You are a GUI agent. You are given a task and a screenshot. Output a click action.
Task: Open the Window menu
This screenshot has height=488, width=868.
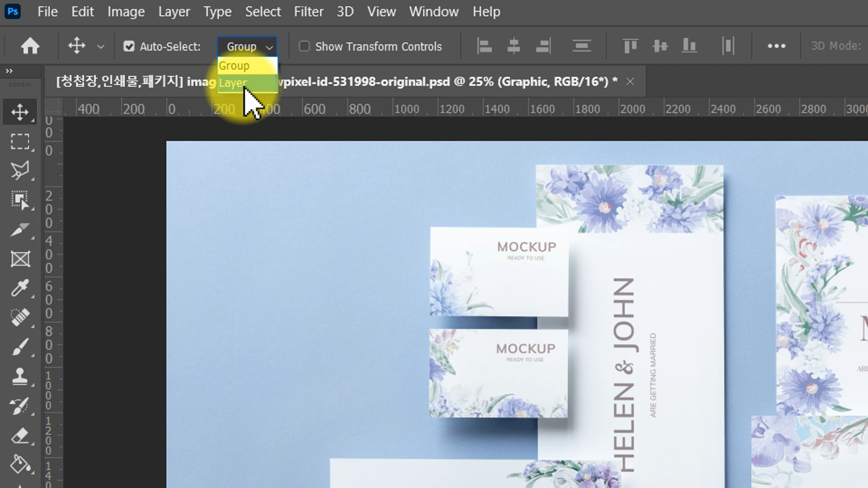pyautogui.click(x=434, y=12)
